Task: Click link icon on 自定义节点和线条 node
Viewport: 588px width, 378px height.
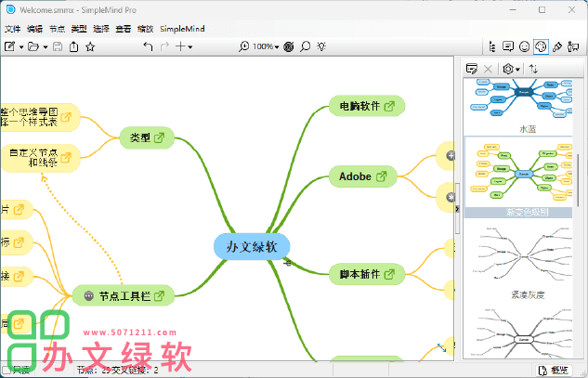Action: coord(66,158)
